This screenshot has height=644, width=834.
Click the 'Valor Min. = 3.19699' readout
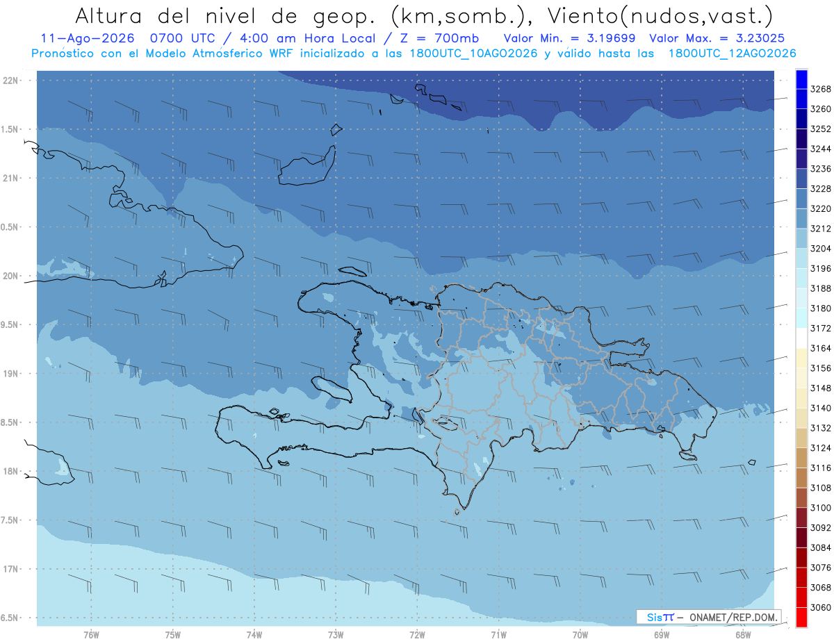[570, 38]
